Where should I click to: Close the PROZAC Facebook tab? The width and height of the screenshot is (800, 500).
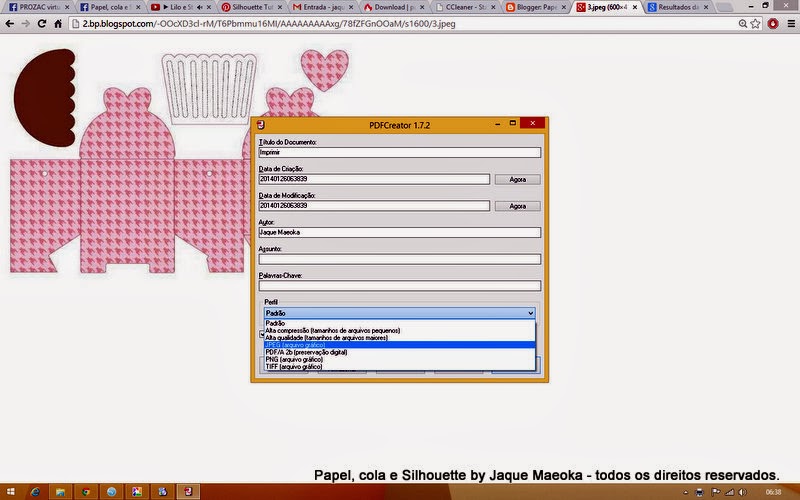(x=67, y=7)
